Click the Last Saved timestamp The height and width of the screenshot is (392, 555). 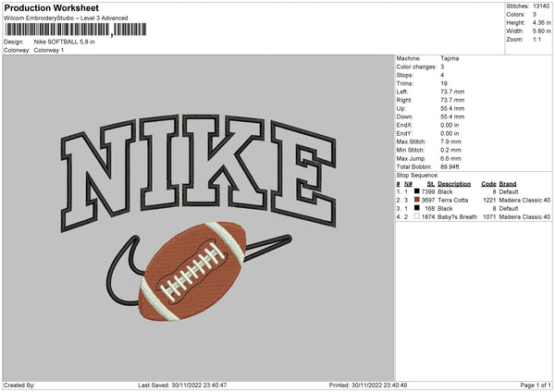[182, 385]
